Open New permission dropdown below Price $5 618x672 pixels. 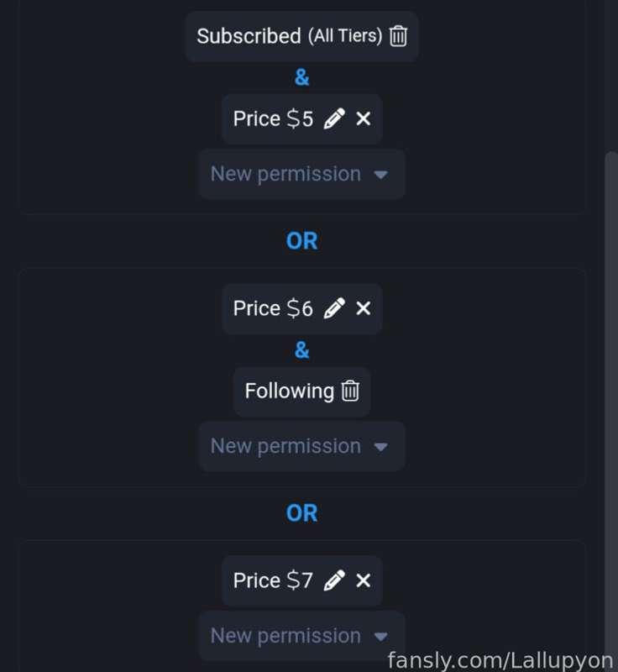[x=301, y=175]
